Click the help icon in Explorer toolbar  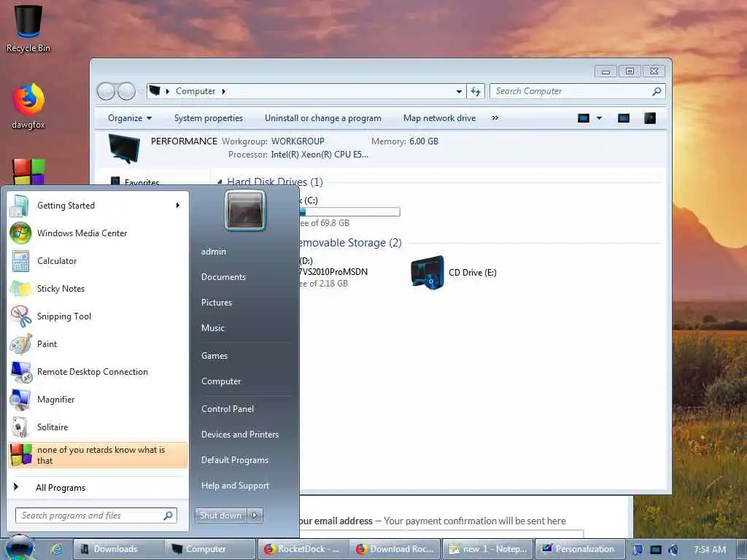pyautogui.click(x=650, y=118)
